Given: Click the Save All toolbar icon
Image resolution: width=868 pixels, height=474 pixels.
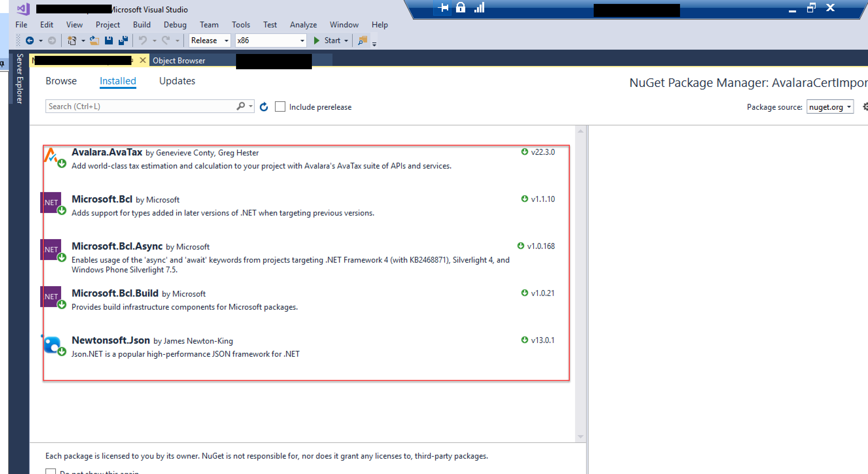Looking at the screenshot, I should (123, 41).
